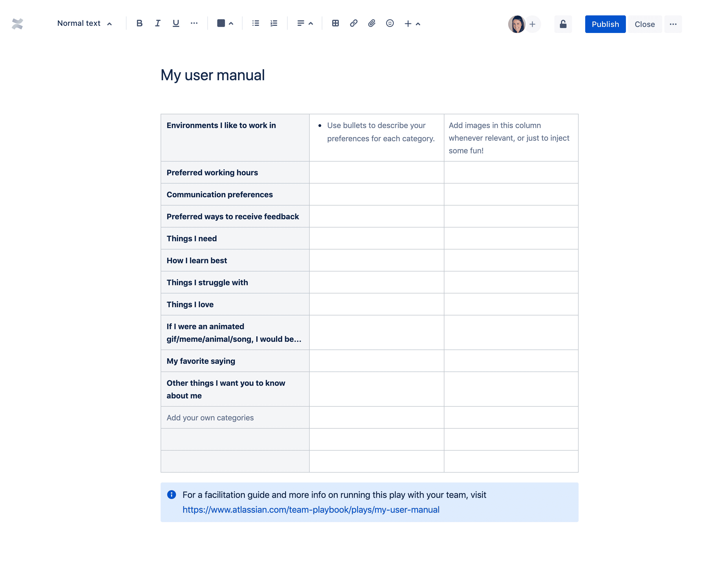The width and height of the screenshot is (704, 588).
Task: Click the Bold formatting icon
Action: (x=139, y=23)
